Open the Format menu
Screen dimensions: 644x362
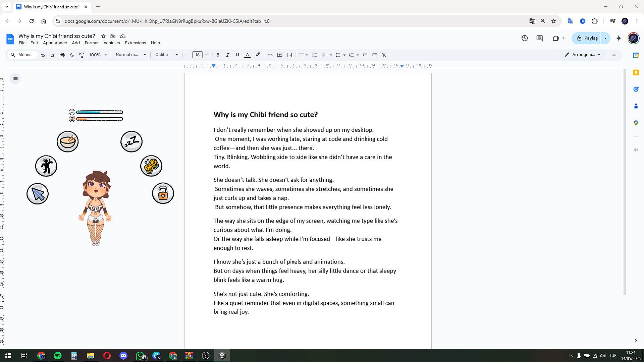(92, 43)
